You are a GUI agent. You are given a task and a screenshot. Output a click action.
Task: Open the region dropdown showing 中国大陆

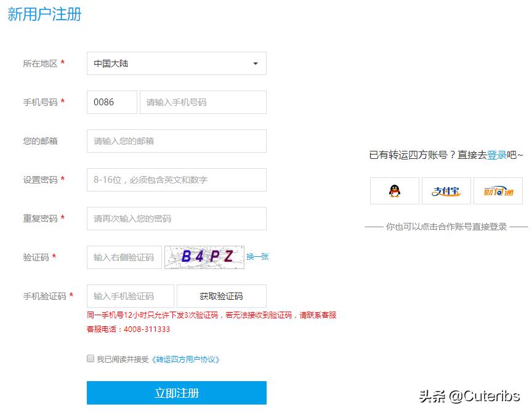pyautogui.click(x=176, y=63)
